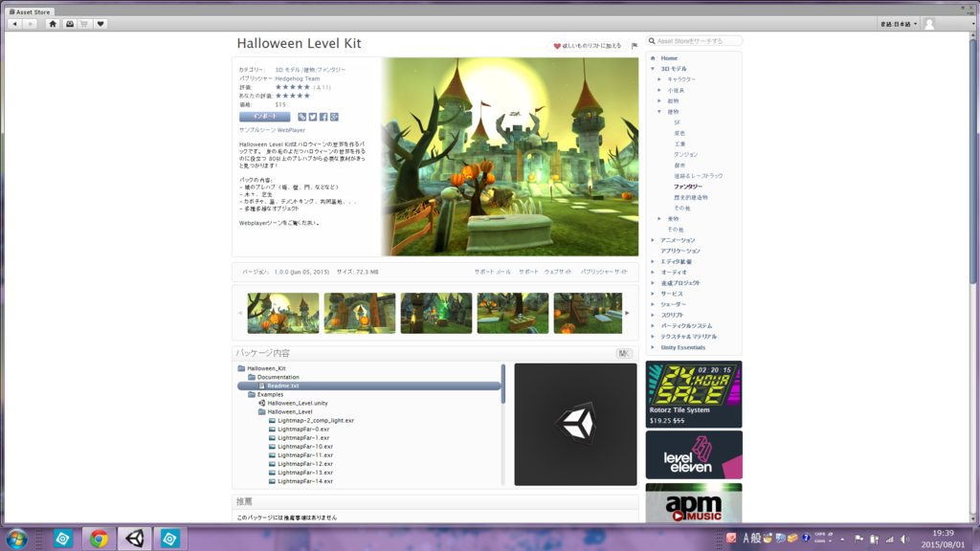Share the asset on Twitter
This screenshot has height=551, width=980.
pos(313,116)
